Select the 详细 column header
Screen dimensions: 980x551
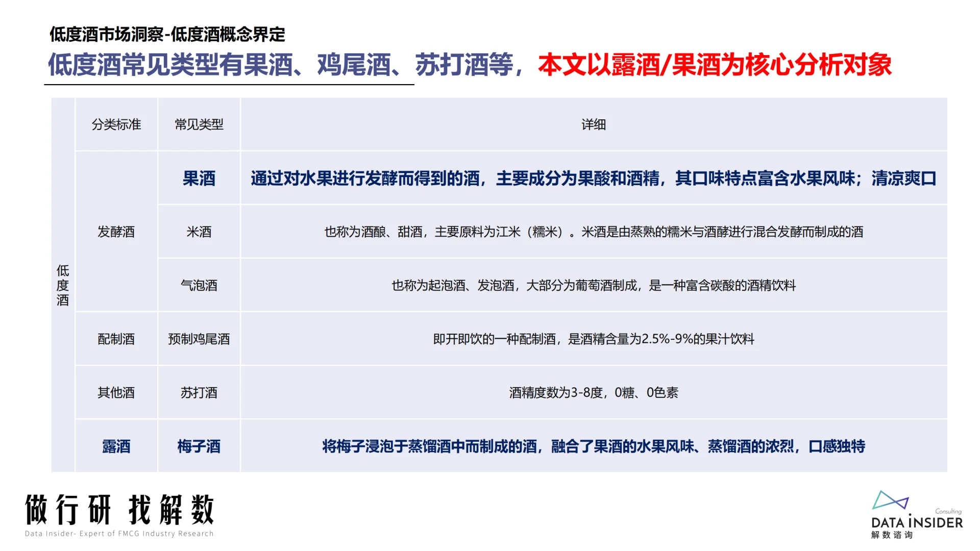click(x=594, y=124)
